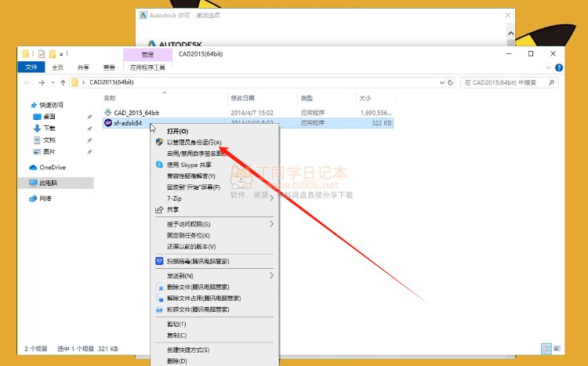This screenshot has width=588, height=366.
Task: Switch to large icons view layout
Action: (557, 349)
